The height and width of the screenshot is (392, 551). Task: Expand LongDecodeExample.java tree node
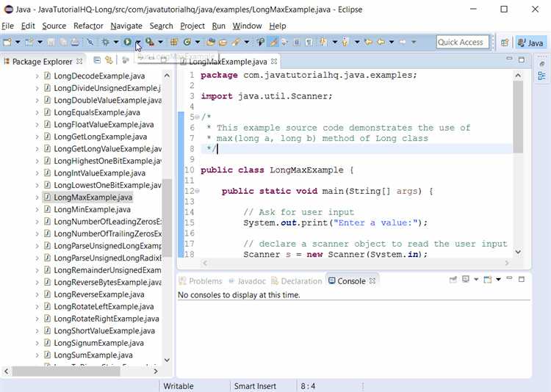click(x=37, y=76)
